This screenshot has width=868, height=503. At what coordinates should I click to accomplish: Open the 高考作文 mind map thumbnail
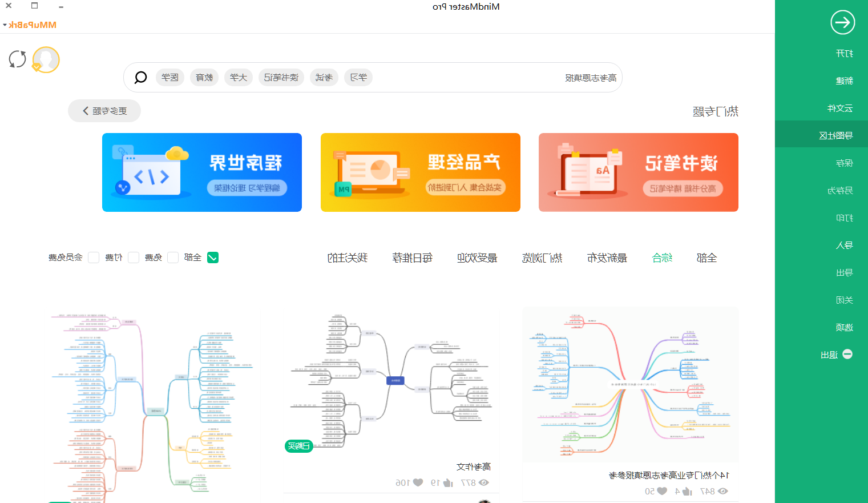pyautogui.click(x=391, y=381)
